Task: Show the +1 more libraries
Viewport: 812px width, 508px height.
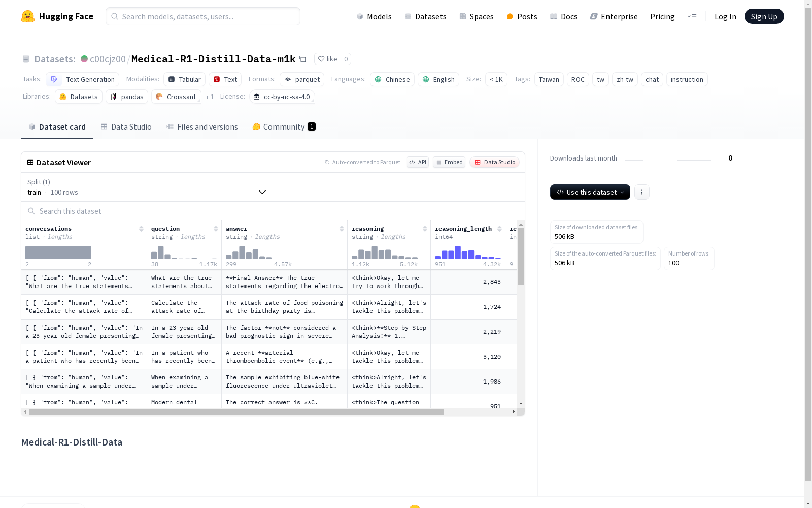Action: pos(210,97)
